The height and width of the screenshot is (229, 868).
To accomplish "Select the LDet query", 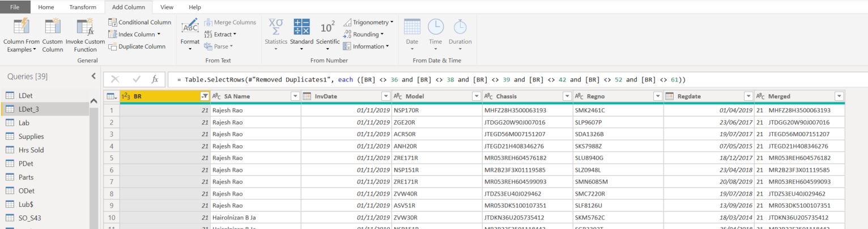I will click(x=45, y=96).
